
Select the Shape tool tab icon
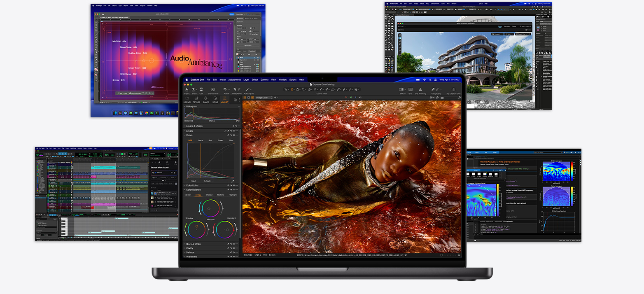(206, 99)
